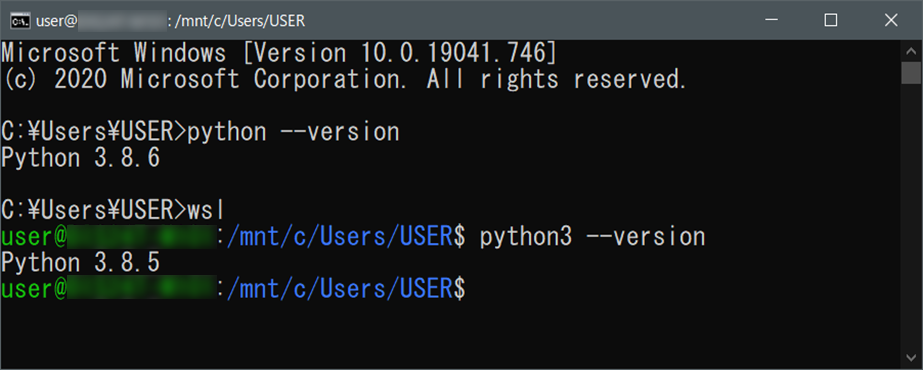Close the terminal window
The width and height of the screenshot is (923, 370).
(x=891, y=21)
